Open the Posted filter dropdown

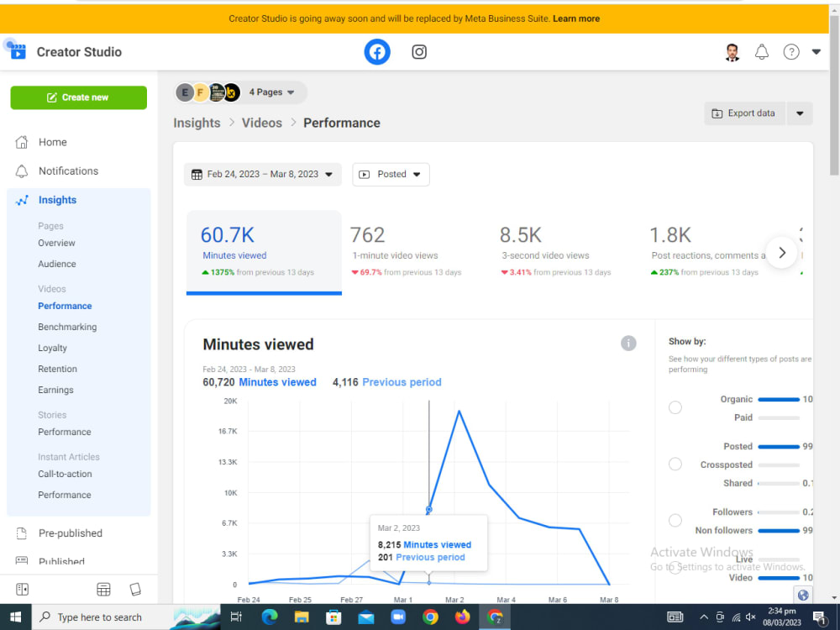pos(391,174)
